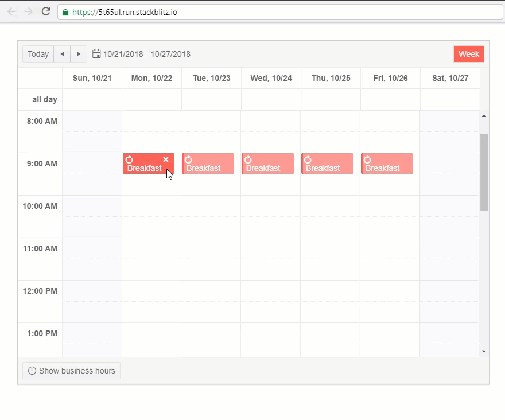Click the green padlock security icon
Image resolution: width=505 pixels, height=420 pixels.
(65, 12)
